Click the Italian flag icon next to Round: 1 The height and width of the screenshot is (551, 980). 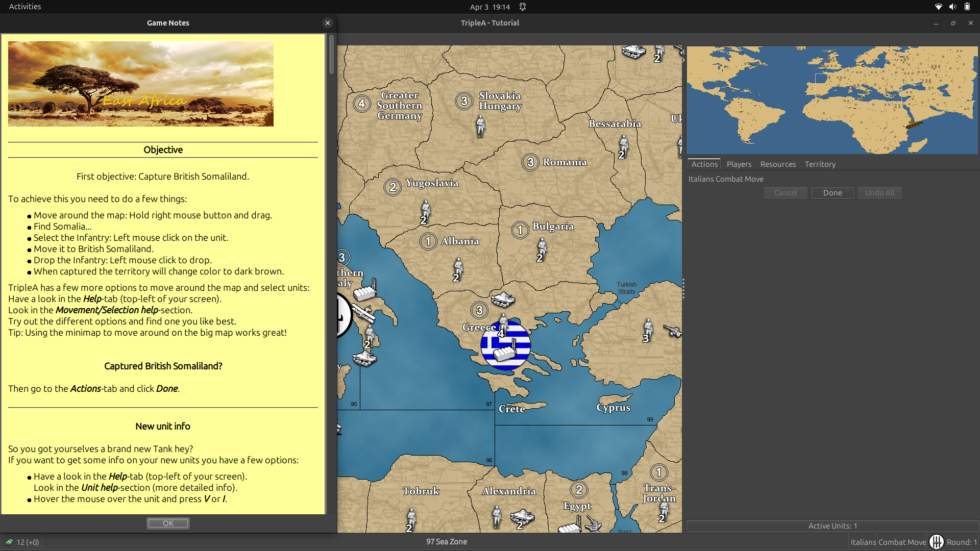(938, 542)
